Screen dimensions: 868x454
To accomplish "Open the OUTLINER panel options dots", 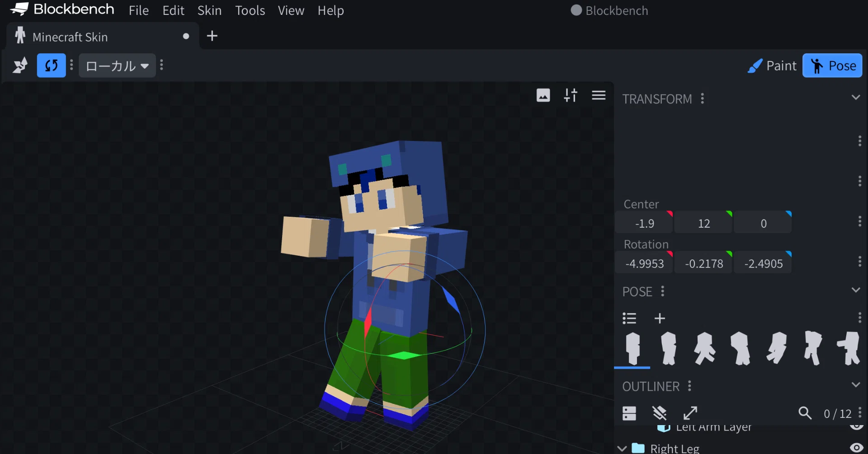I will [689, 386].
